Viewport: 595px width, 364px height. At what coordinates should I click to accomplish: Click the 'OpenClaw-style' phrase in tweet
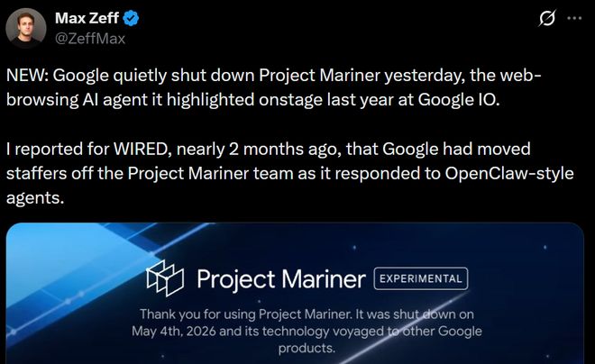click(x=509, y=173)
